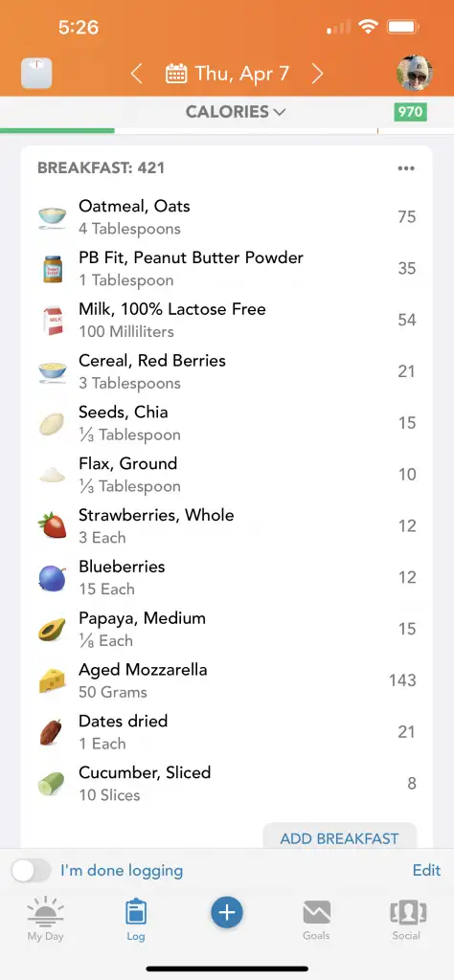The image size is (454, 980).
Task: Tap the green 970 calories badge
Action: [x=411, y=113]
